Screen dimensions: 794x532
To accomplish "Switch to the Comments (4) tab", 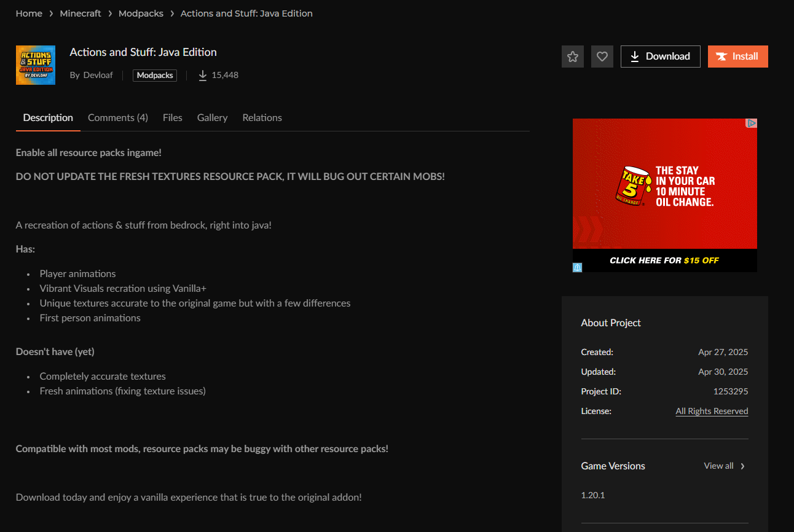I will pos(117,118).
